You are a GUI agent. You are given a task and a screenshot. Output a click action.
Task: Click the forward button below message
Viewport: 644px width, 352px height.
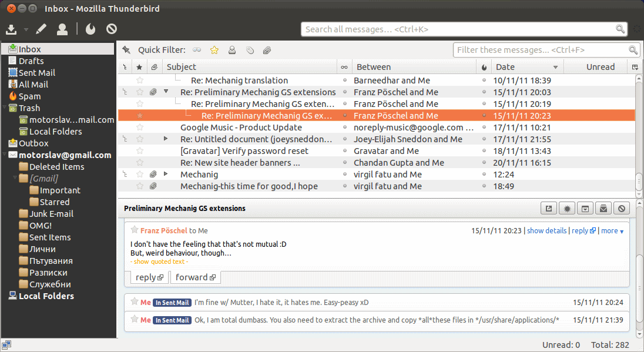click(x=196, y=277)
